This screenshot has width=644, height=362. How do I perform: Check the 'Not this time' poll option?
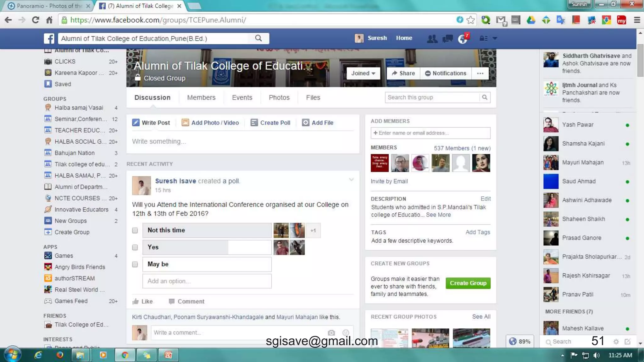[x=135, y=230]
